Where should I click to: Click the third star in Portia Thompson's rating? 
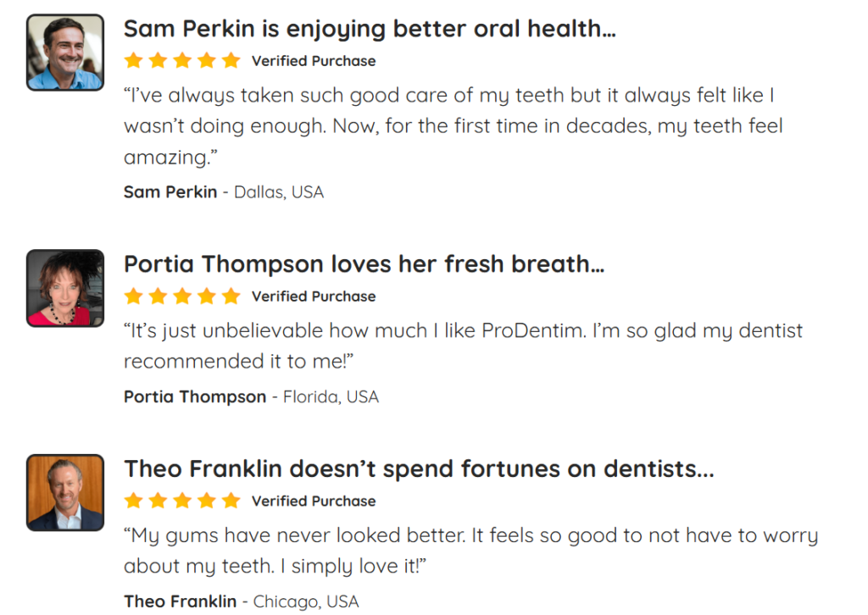tap(182, 296)
